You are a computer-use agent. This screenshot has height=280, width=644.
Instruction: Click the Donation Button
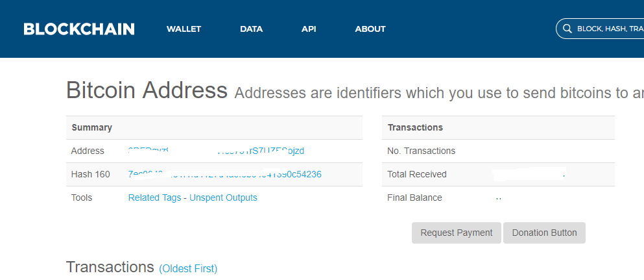544,233
